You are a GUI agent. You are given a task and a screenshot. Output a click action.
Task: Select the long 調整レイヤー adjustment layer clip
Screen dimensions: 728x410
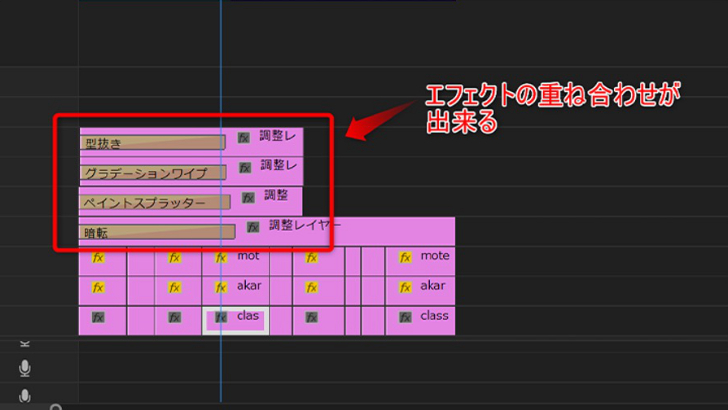[267, 231]
